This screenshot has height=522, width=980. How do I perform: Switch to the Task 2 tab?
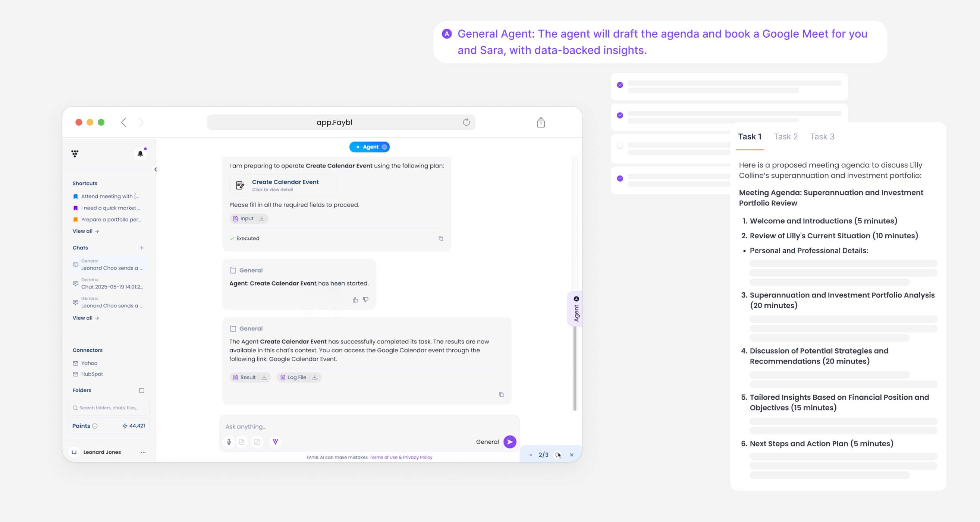tap(785, 136)
